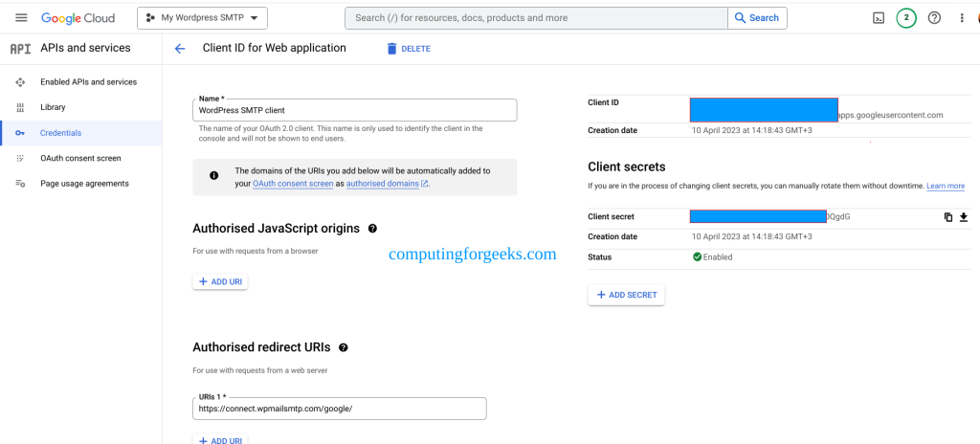Click the Library sidebar icon
The height and width of the screenshot is (444, 980).
tap(20, 107)
